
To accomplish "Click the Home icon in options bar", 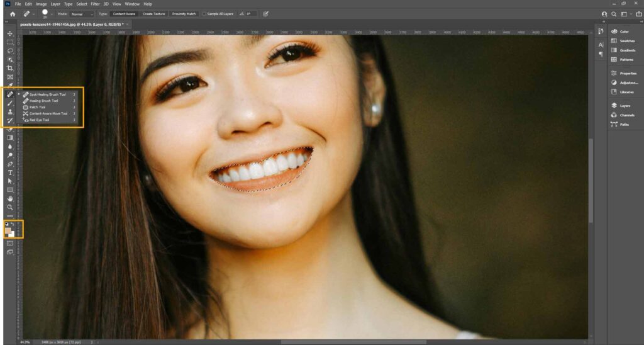I will (13, 14).
